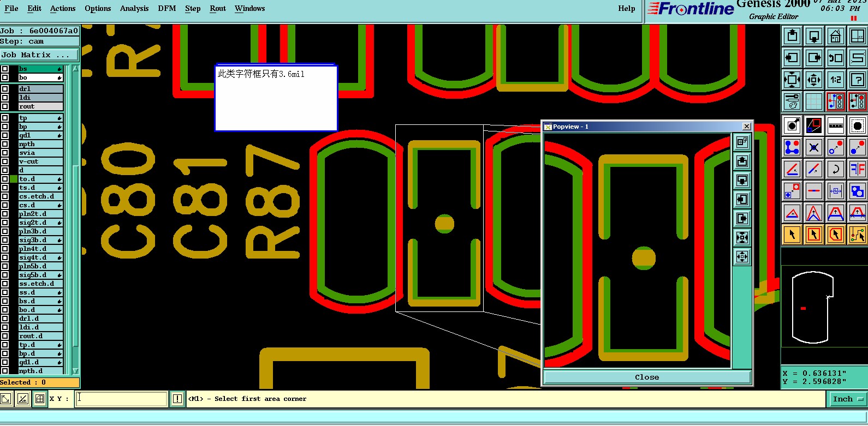Click the layer list scroll down arrow
868x426 pixels.
click(x=75, y=371)
